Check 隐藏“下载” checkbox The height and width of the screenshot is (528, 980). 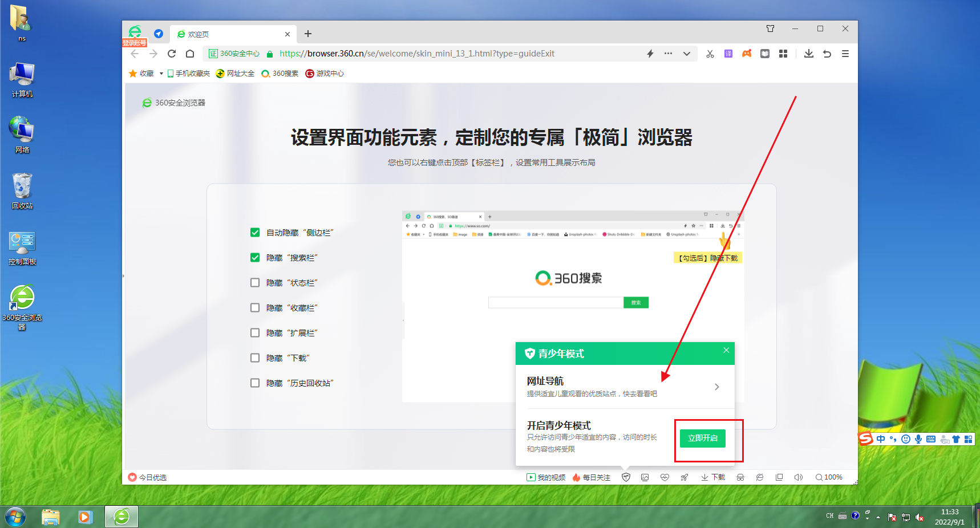click(255, 358)
